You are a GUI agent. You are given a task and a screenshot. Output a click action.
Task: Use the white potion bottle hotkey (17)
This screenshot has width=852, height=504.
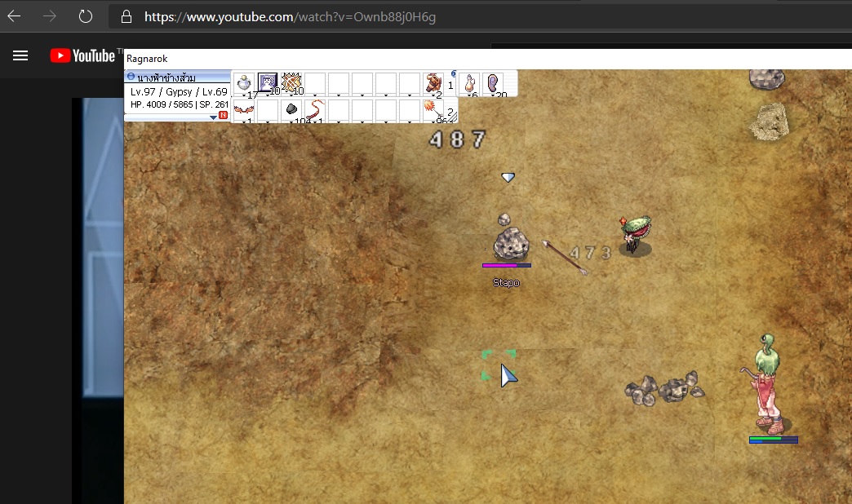pos(244,84)
